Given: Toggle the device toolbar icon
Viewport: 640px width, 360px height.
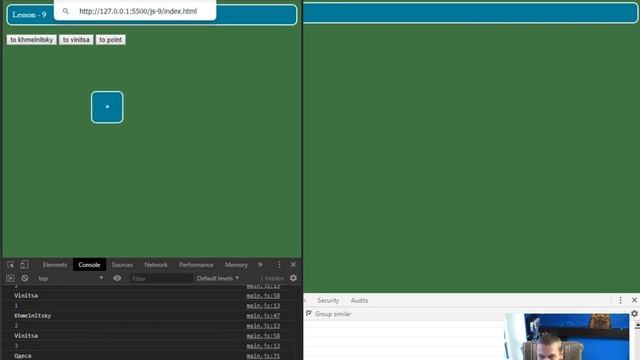Looking at the screenshot, I should pyautogui.click(x=24, y=265).
